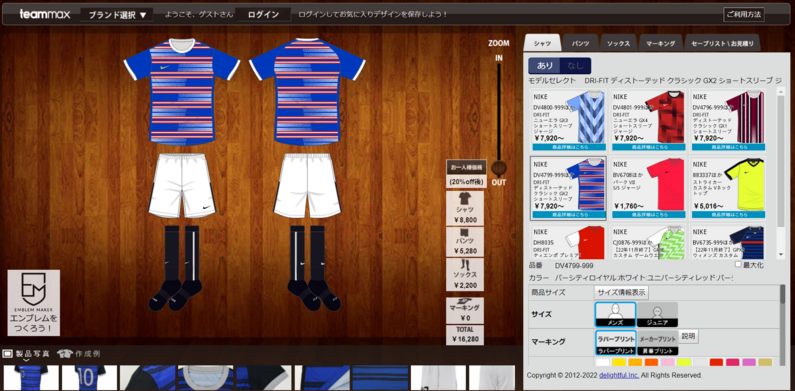This screenshot has width=795, height=391.
Task: Click the ログイン button
Action: pyautogui.click(x=263, y=15)
